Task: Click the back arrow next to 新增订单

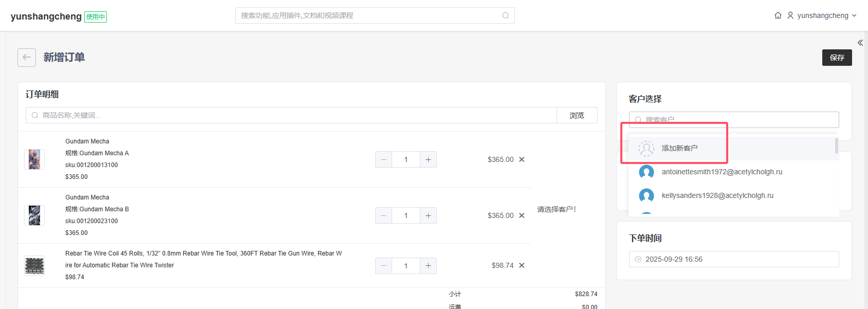Action: pyautogui.click(x=27, y=58)
